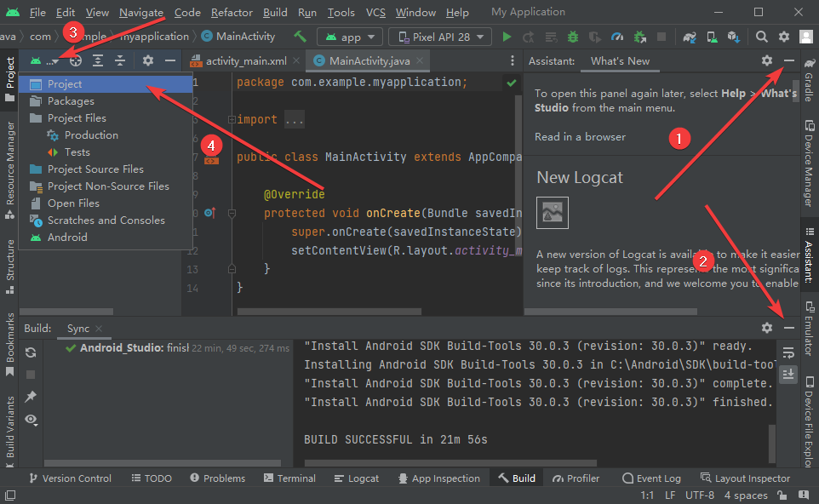Toggle the read-only lock icon in the status bar
This screenshot has width=819, height=504.
coord(782,495)
